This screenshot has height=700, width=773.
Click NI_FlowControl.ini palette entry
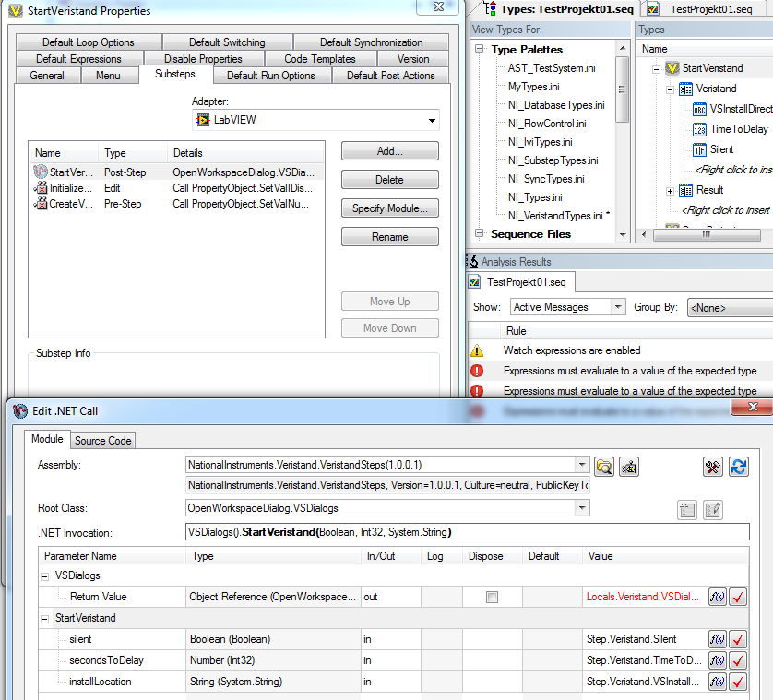[547, 124]
